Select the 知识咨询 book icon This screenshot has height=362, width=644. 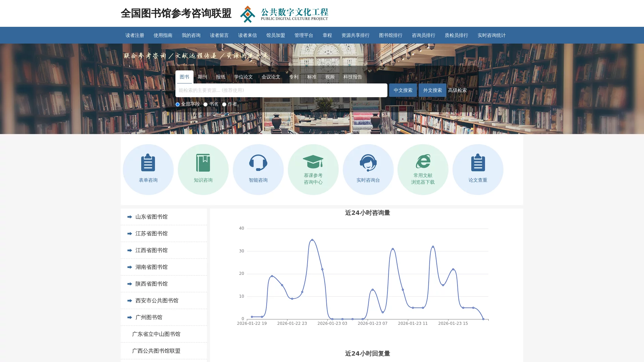[203, 162]
